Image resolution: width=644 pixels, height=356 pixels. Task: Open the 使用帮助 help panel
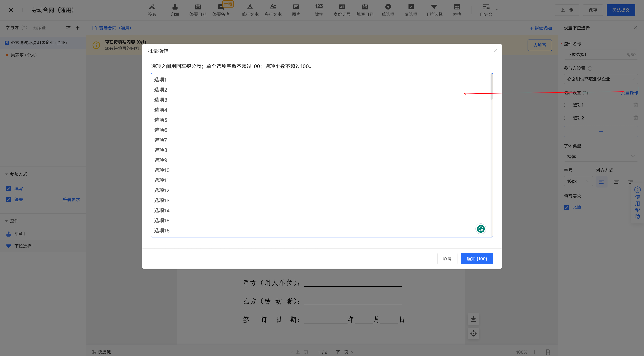[x=637, y=203]
